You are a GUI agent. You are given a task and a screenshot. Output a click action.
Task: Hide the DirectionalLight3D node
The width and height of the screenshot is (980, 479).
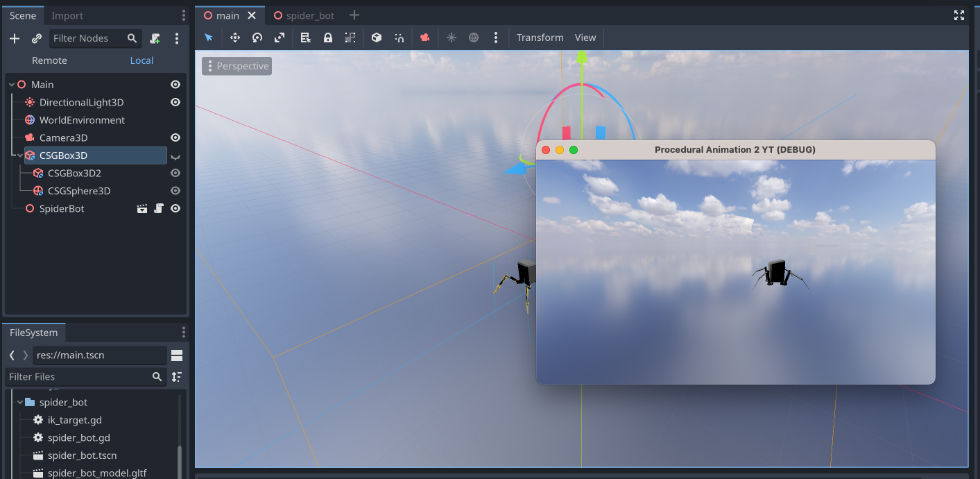[175, 102]
